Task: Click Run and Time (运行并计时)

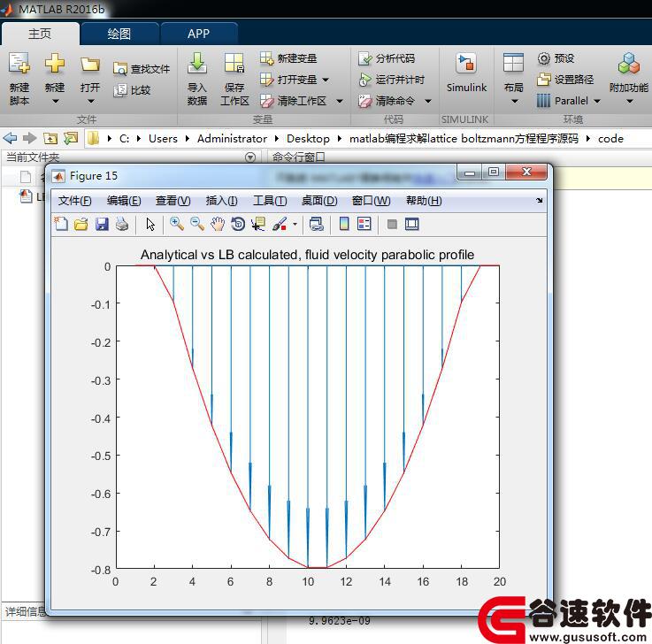Action: (x=391, y=80)
